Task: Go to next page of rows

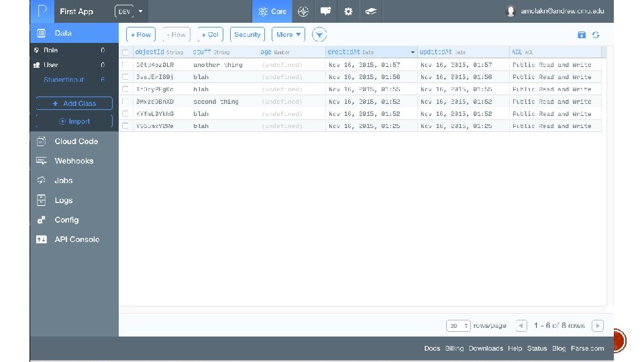Action: click(x=598, y=326)
